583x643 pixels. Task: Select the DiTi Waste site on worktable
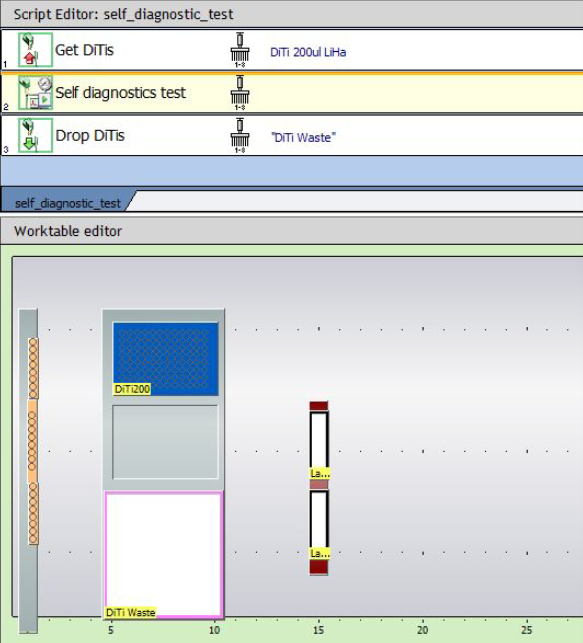click(x=164, y=555)
